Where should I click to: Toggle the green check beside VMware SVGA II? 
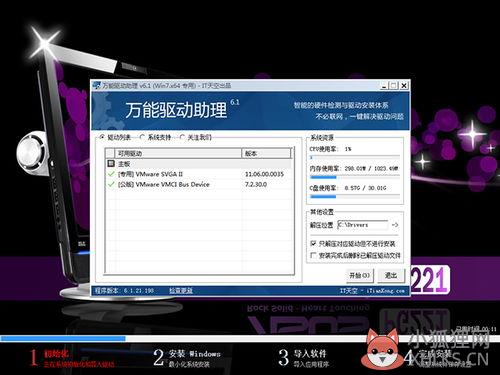click(x=111, y=174)
